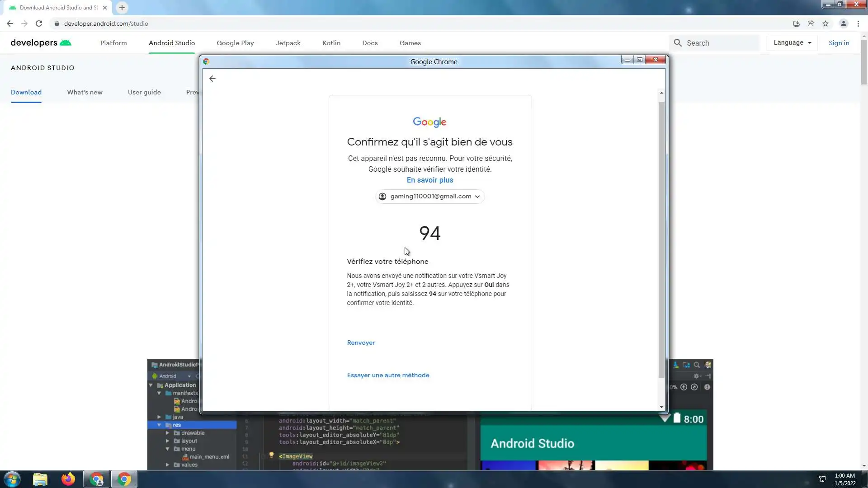The width and height of the screenshot is (868, 488).
Task: Click the install app icon in the address bar
Action: pos(797,23)
